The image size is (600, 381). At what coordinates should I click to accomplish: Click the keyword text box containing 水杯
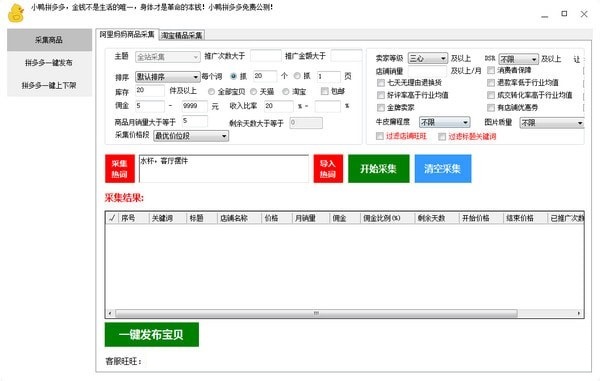point(224,169)
